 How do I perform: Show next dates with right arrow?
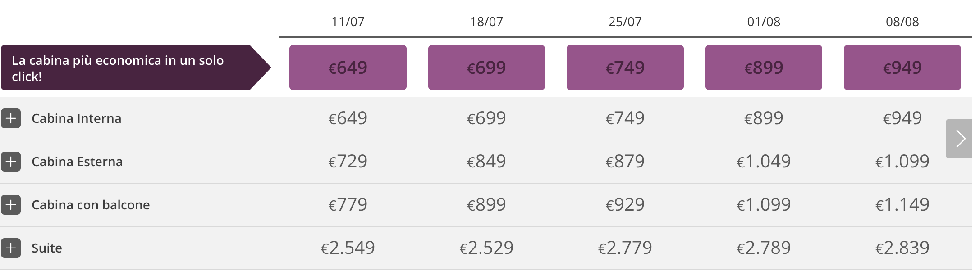click(959, 139)
